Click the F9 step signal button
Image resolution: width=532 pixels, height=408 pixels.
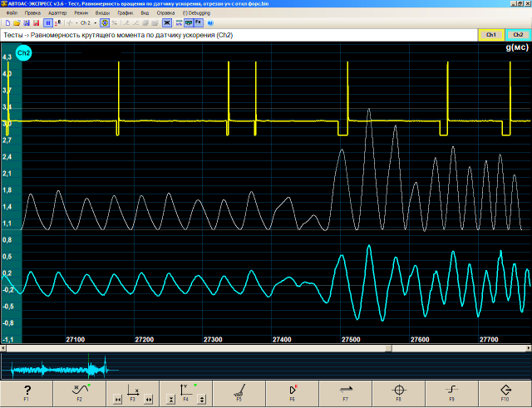click(451, 391)
